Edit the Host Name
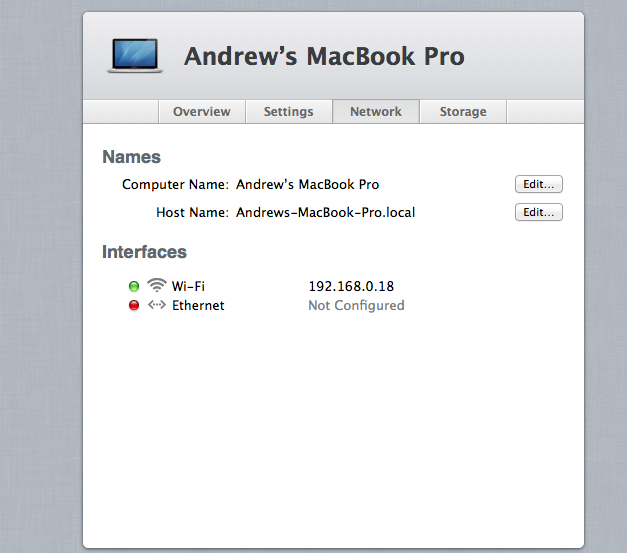 click(x=539, y=212)
